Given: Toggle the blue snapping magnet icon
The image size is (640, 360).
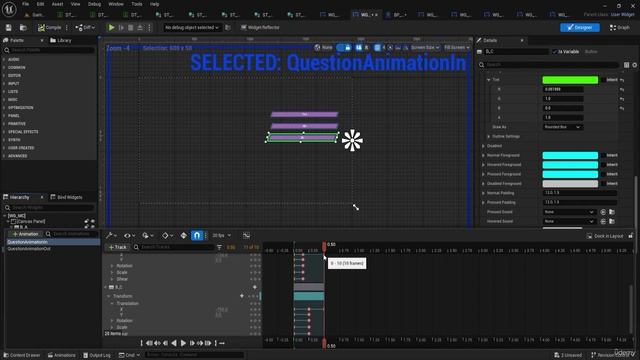Looking at the screenshot, I should 197,236.
